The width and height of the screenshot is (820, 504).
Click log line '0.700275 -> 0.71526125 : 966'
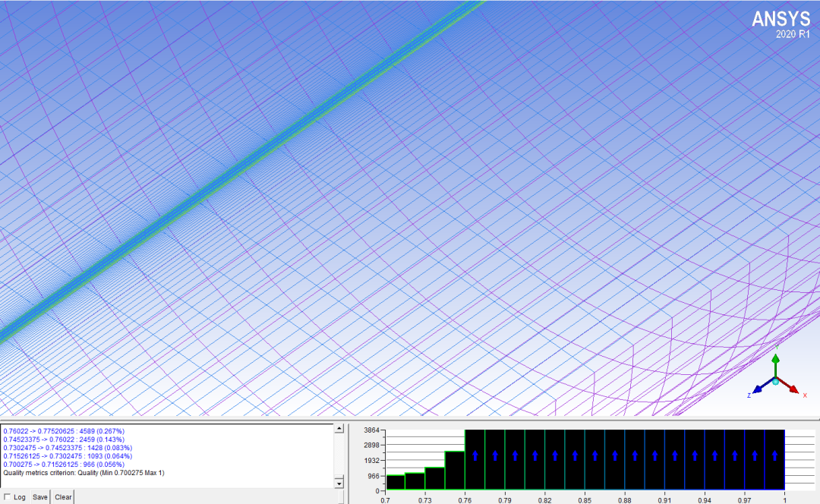64,465
